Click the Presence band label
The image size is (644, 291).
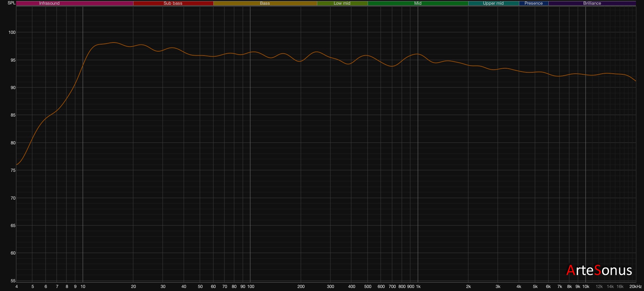click(533, 3)
